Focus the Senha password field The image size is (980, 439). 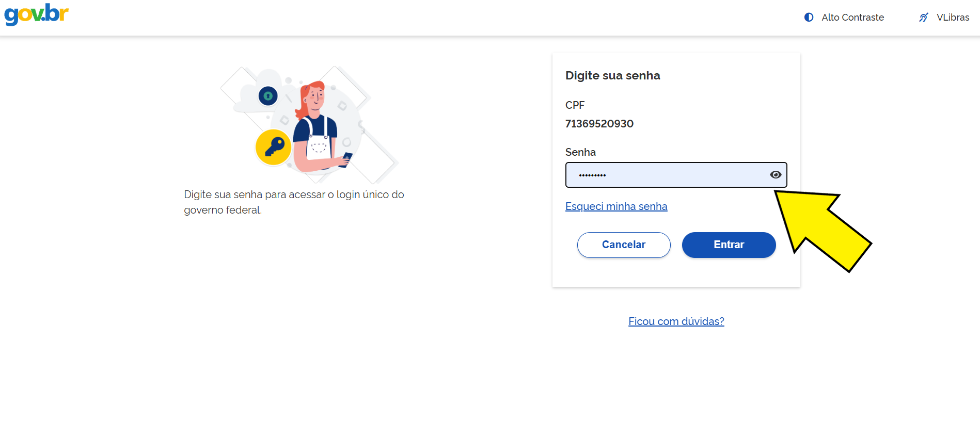666,175
